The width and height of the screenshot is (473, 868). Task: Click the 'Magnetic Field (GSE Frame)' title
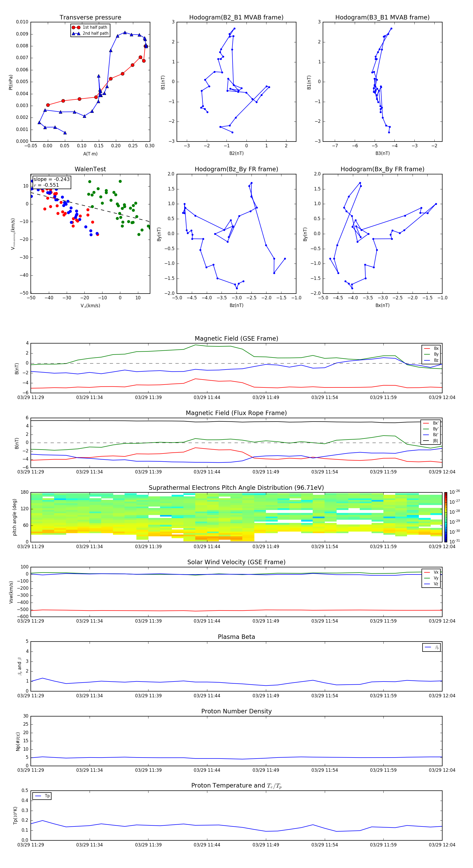[236, 338]
